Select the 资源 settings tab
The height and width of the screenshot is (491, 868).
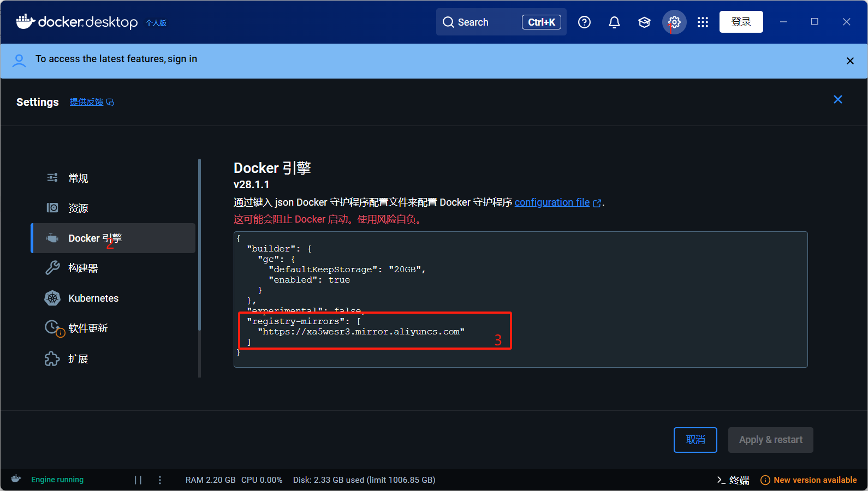113,208
